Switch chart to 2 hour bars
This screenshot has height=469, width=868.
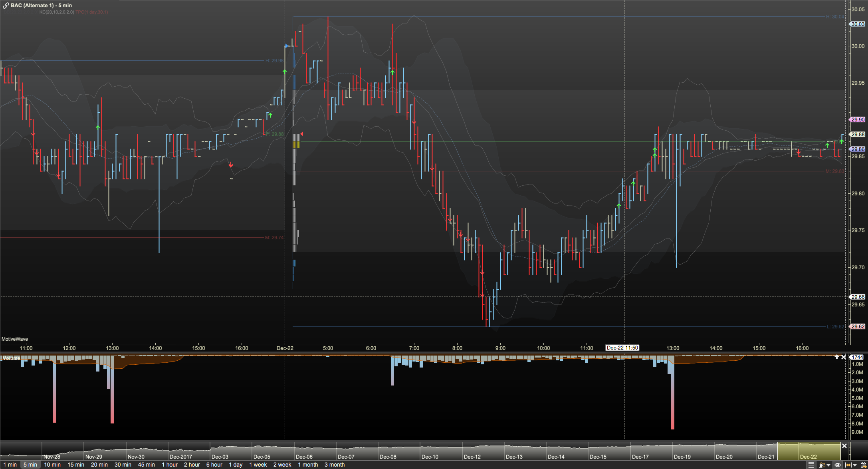(x=192, y=465)
